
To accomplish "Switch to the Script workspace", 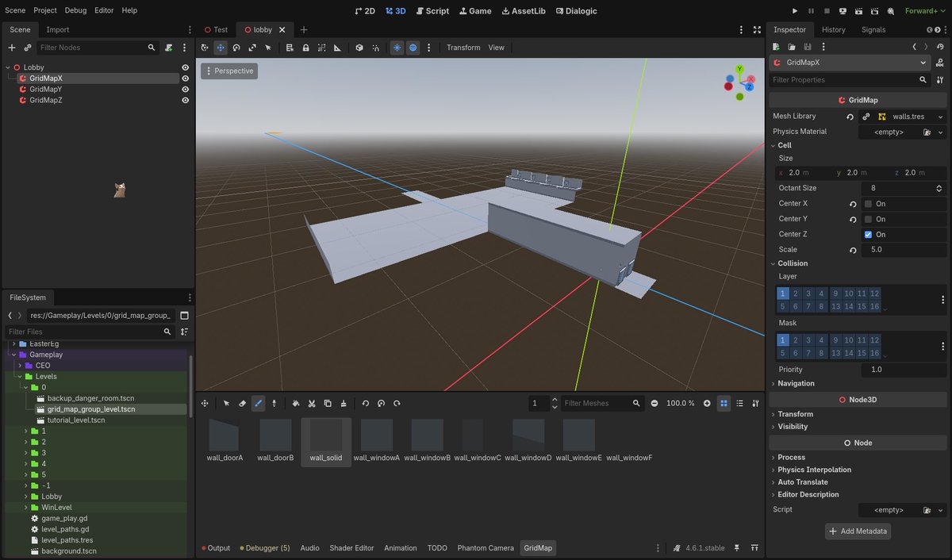I will click(x=432, y=11).
